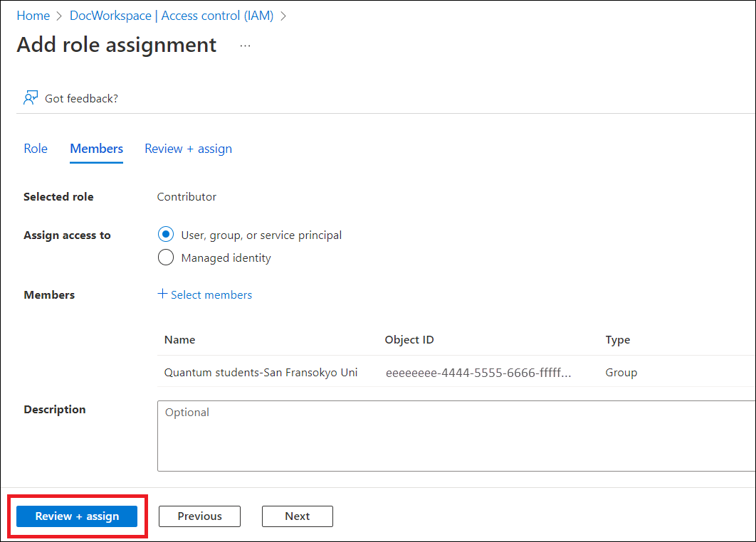This screenshot has width=756, height=542.
Task: Click the Next button
Action: 297,516
